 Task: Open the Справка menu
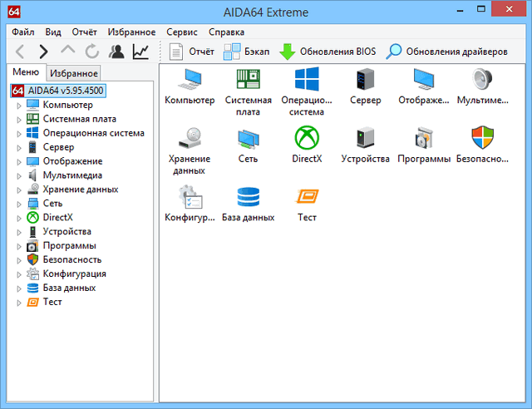(x=226, y=32)
